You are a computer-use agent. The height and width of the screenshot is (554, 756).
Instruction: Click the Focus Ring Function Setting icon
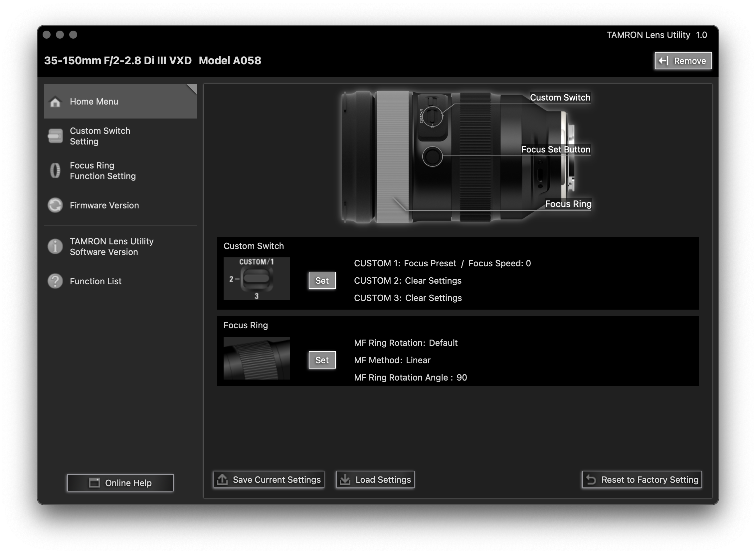(x=55, y=171)
